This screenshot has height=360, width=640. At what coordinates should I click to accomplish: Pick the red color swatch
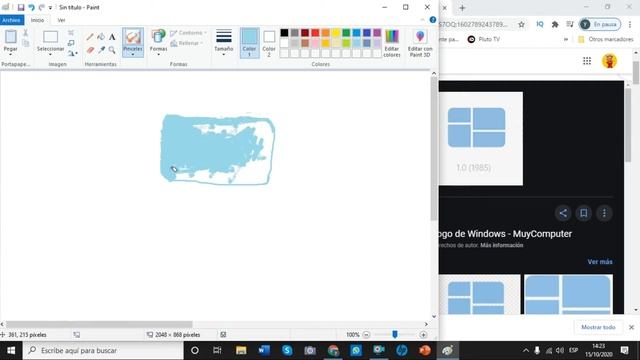pyautogui.click(x=315, y=33)
